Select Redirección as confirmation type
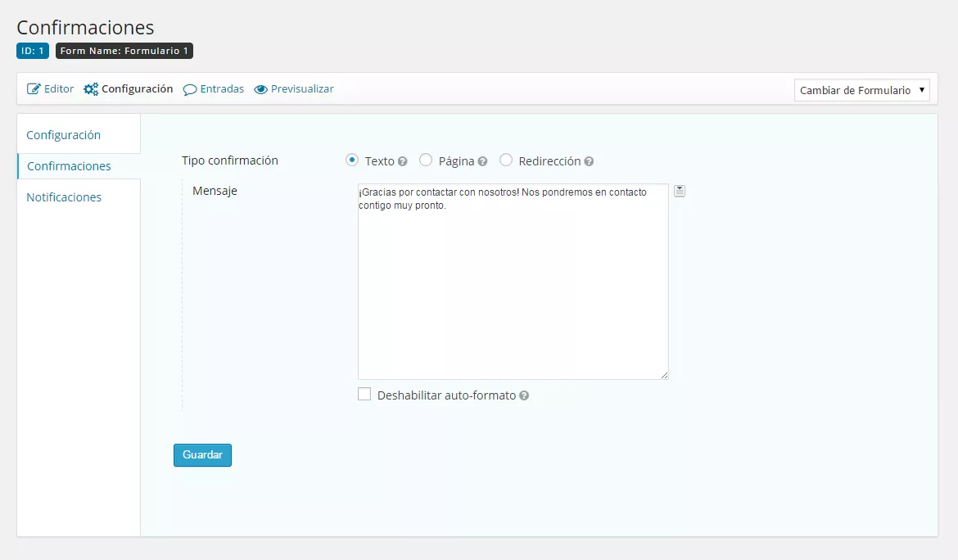 [x=506, y=160]
